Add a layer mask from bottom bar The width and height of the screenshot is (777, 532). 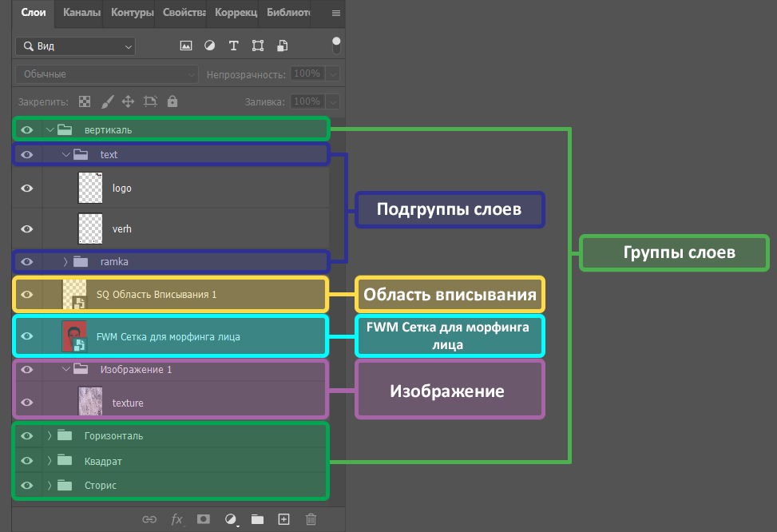tap(204, 519)
